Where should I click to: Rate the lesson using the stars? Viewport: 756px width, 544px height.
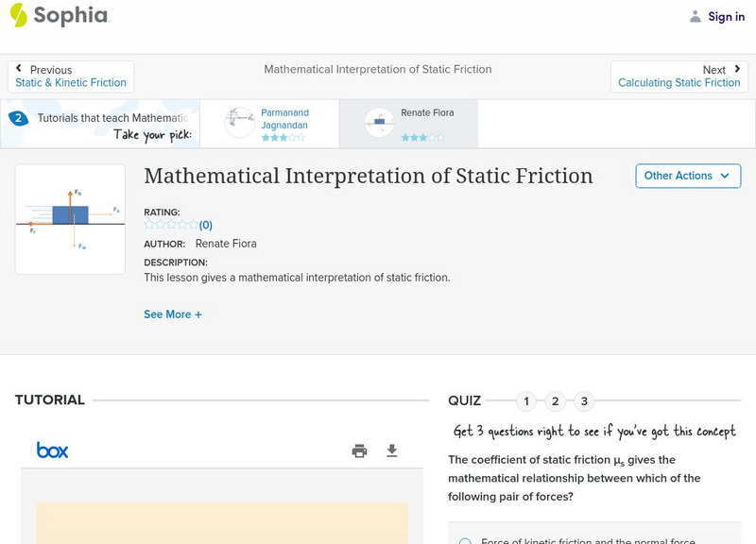170,225
